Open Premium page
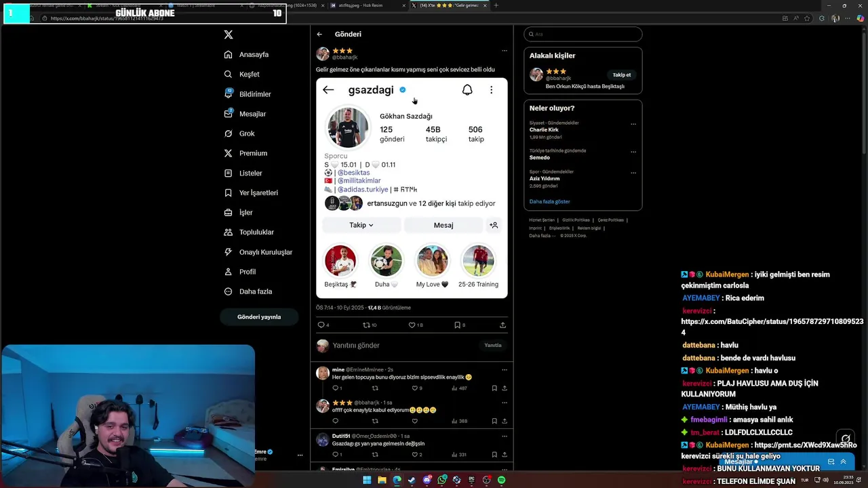This screenshot has width=868, height=488. [x=245, y=153]
